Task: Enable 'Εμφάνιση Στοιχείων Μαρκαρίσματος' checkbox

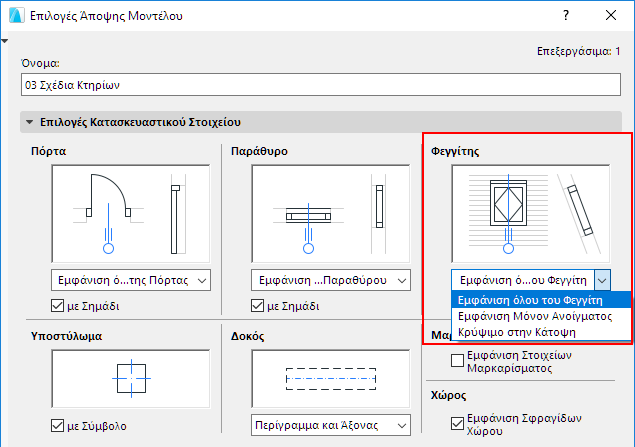Action: point(459,360)
